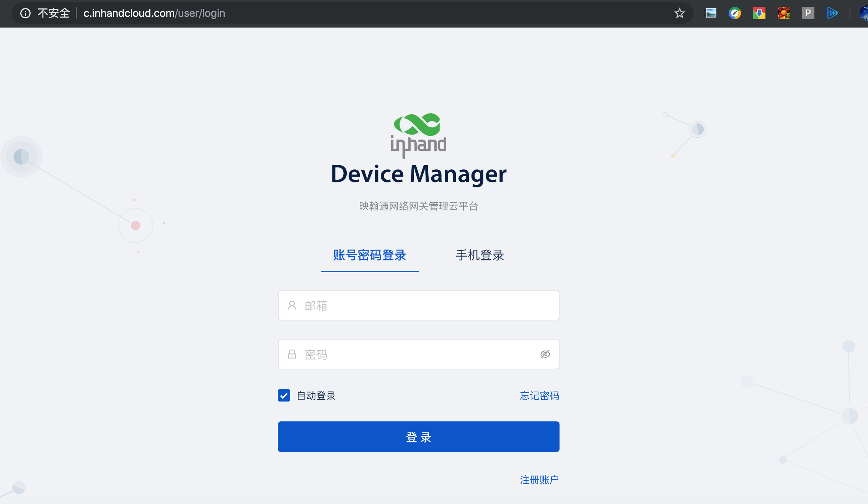Screen dimensions: 868x504
Task: Click the fruit image extension icon
Action: 783,13
